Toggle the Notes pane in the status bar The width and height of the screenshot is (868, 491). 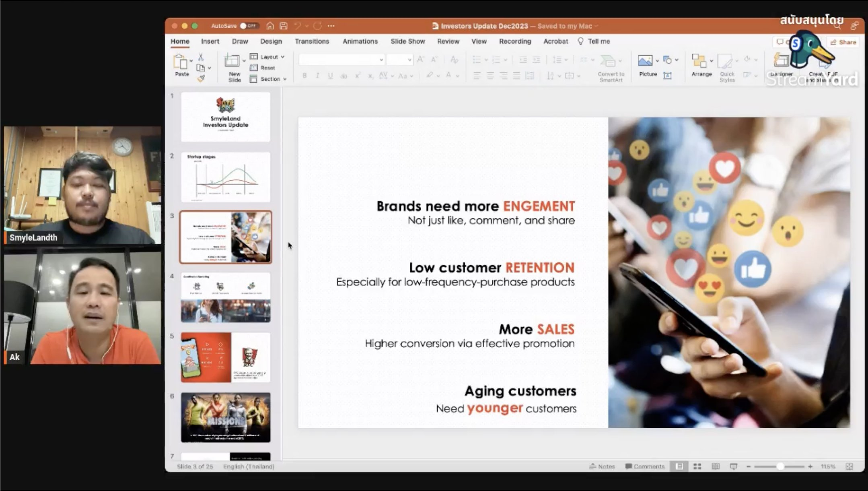(x=602, y=466)
